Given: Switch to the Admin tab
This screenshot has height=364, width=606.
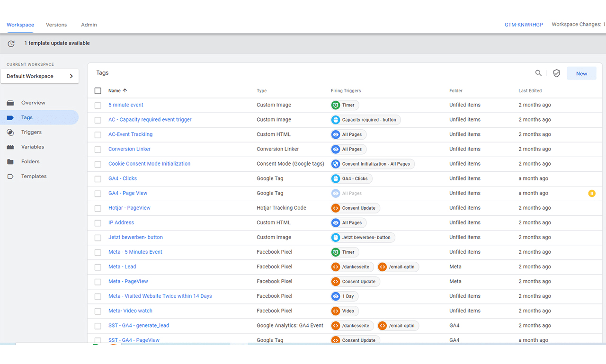Looking at the screenshot, I should tap(89, 25).
